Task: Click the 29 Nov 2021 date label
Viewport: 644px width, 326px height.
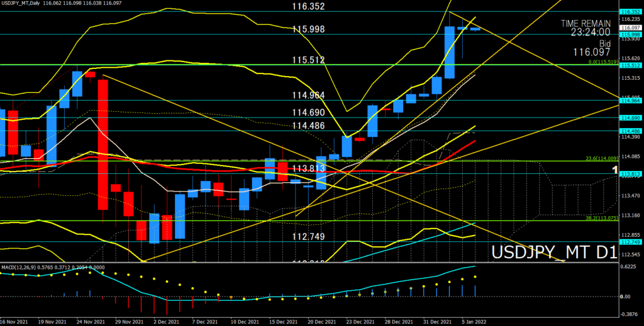Action: 128,322
